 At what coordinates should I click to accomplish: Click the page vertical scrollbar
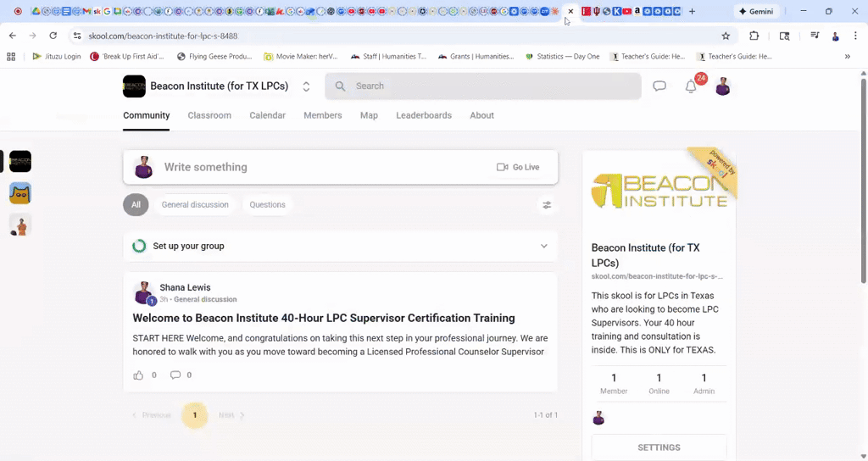point(863,180)
